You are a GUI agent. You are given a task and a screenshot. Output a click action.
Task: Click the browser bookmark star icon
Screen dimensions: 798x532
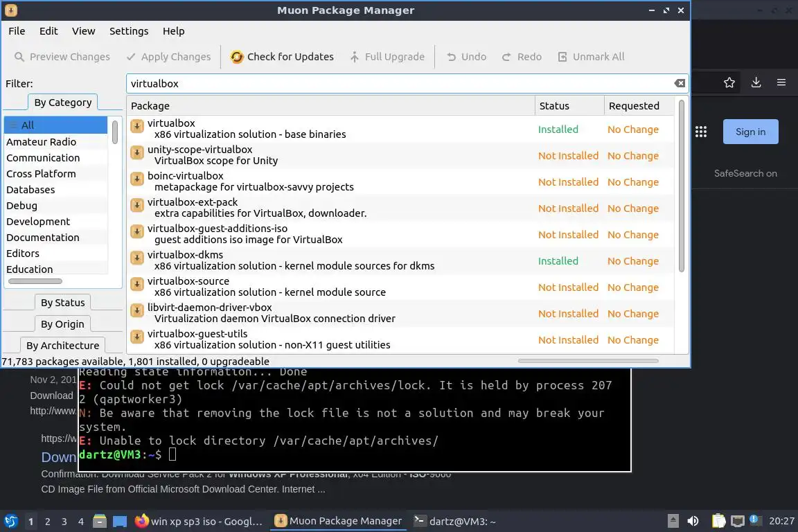pos(729,82)
